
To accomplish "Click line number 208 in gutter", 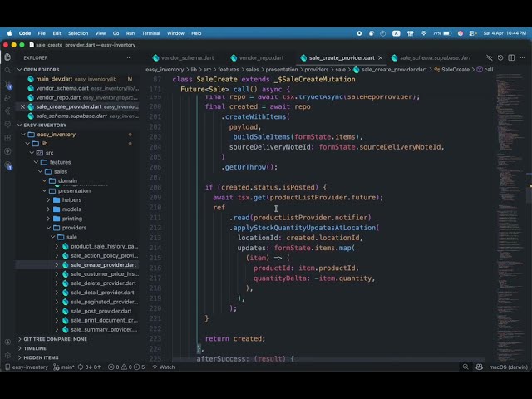I will click(x=155, y=187).
